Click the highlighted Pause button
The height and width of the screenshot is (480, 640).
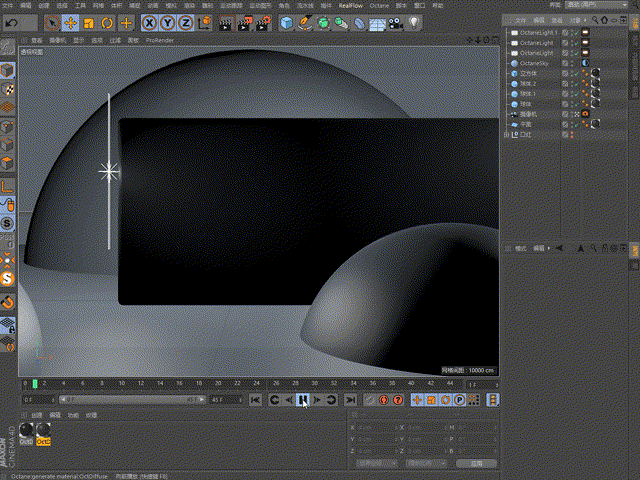pyautogui.click(x=302, y=400)
